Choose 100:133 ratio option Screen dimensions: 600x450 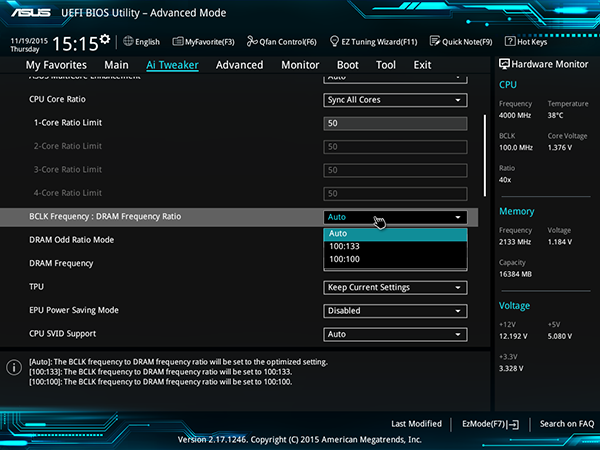click(x=395, y=246)
